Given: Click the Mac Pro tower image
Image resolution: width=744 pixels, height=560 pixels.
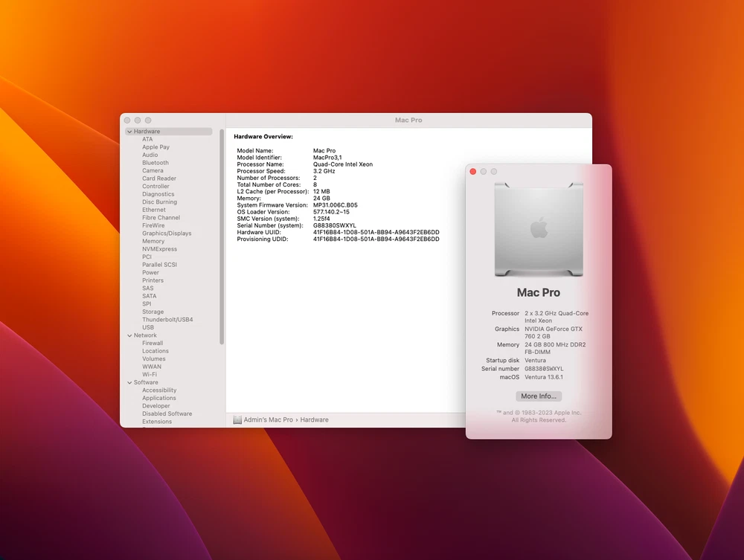Looking at the screenshot, I should tap(539, 230).
